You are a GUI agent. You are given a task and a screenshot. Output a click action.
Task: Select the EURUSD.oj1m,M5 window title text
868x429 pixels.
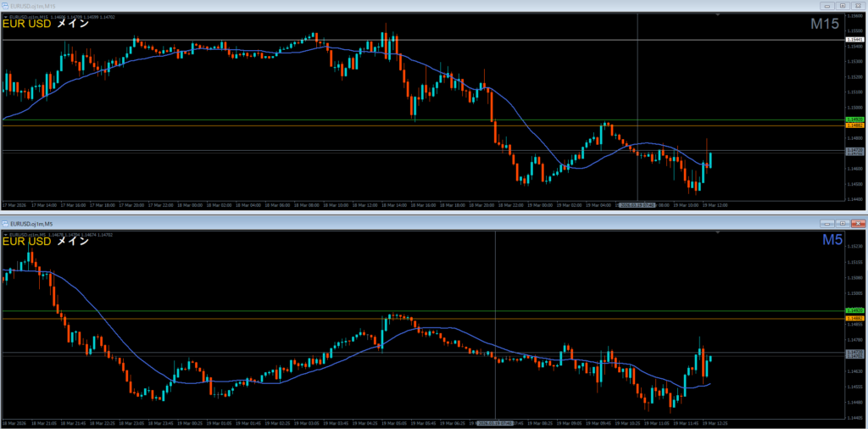point(31,223)
